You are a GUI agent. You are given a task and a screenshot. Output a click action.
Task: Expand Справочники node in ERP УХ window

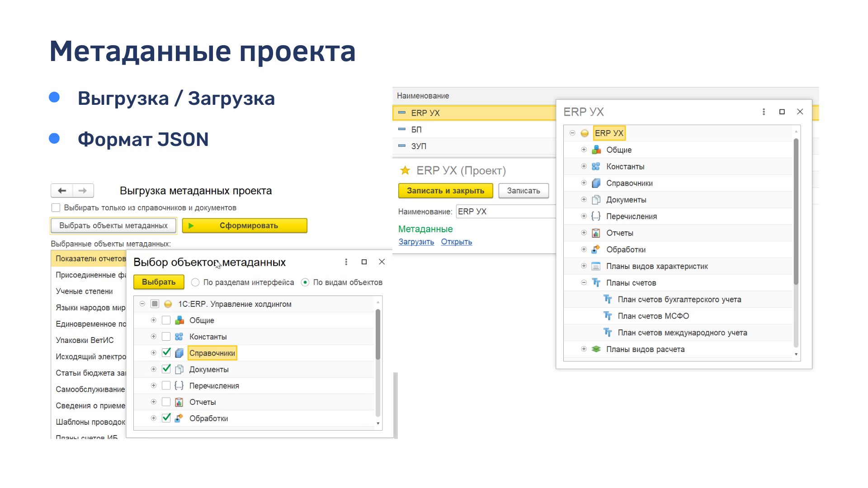pyautogui.click(x=584, y=183)
